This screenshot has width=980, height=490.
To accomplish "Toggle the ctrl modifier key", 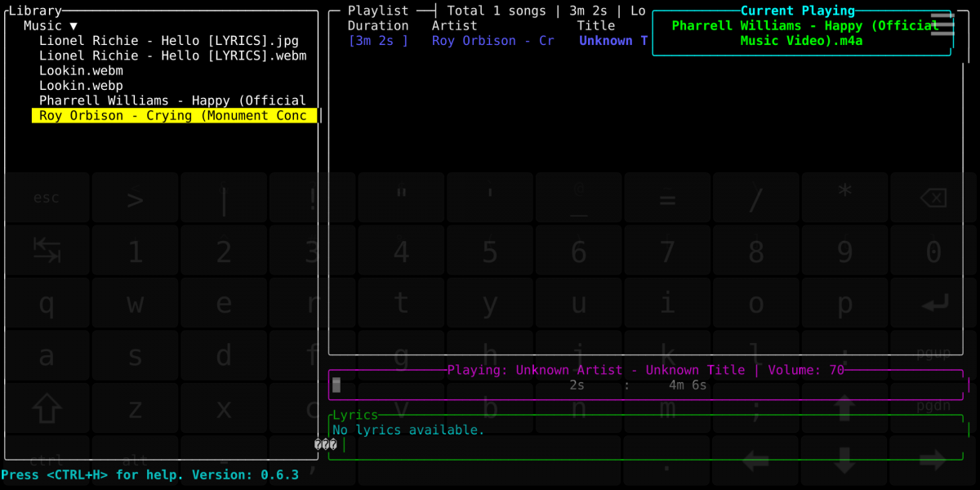I will [47, 461].
